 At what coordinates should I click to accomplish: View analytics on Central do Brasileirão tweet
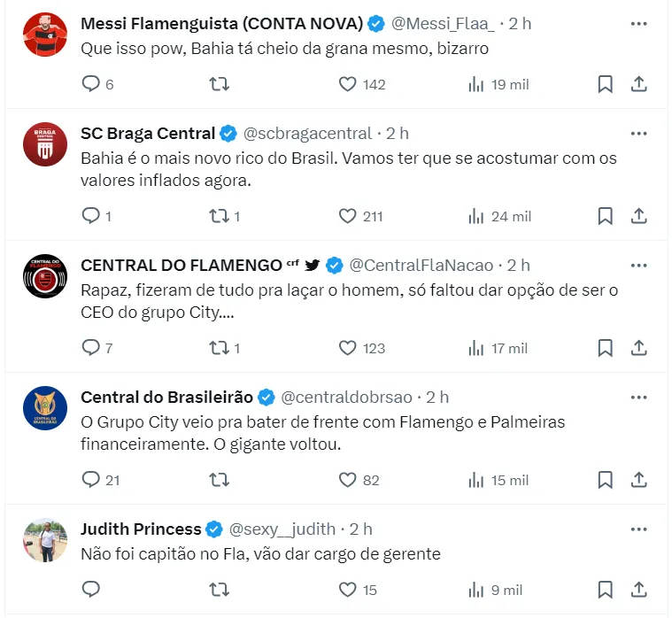pyautogui.click(x=476, y=480)
